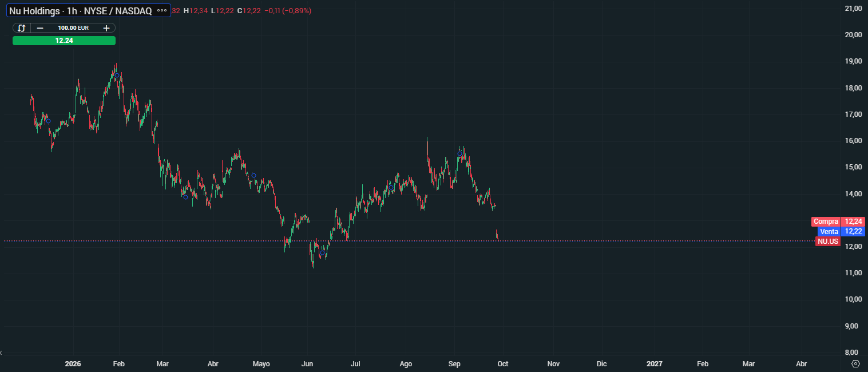Click the blue circle marker before 2026 label
Image resolution: width=868 pixels, height=372 pixels.
point(48,121)
